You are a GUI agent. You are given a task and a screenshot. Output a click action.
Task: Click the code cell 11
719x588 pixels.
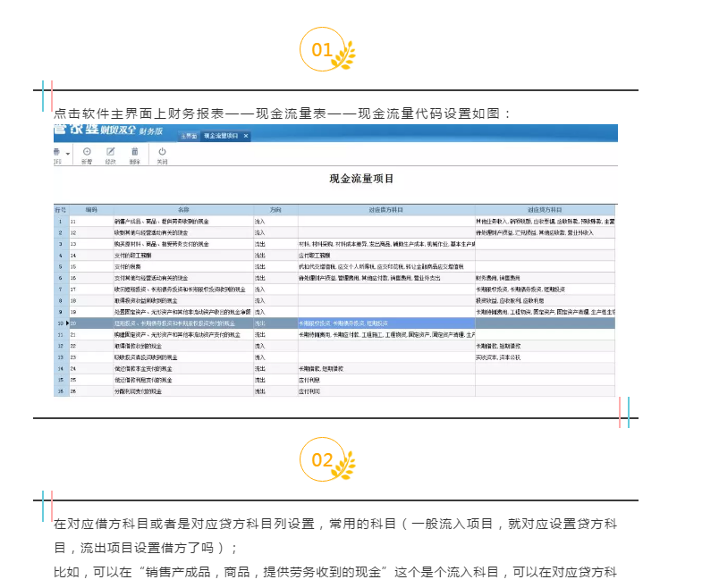click(x=91, y=222)
